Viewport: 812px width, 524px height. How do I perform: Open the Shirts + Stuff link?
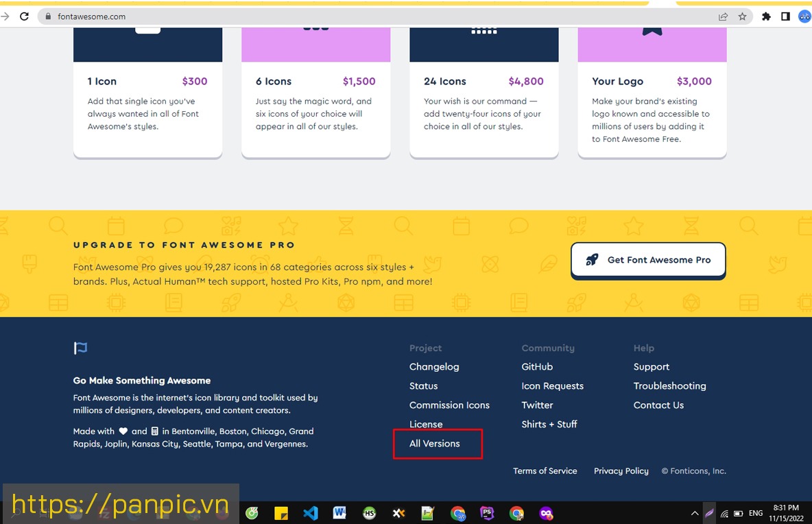pos(549,424)
